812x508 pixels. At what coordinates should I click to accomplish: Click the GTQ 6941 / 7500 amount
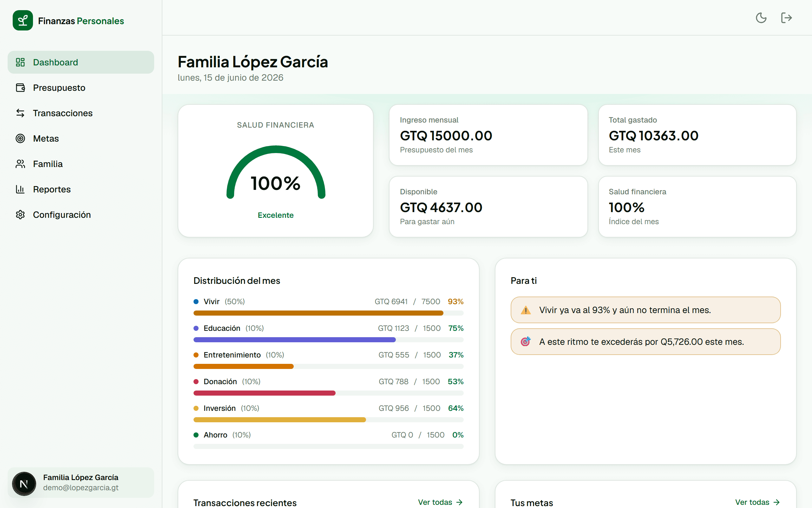point(407,302)
